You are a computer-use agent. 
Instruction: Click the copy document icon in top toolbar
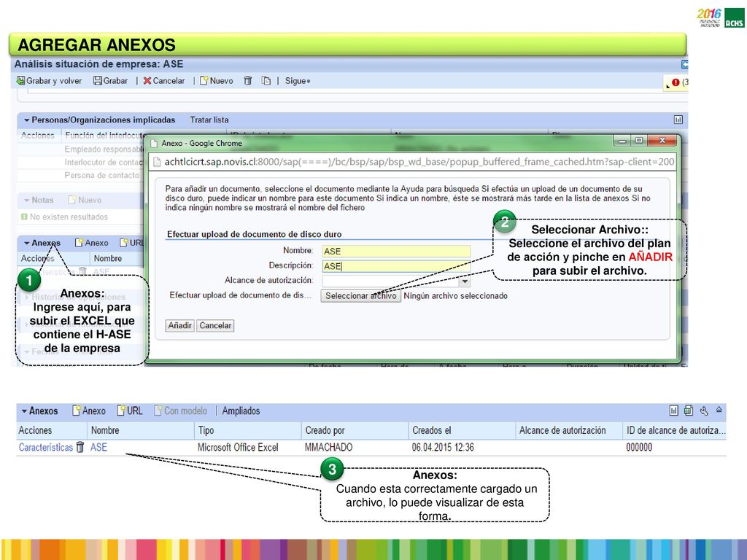click(x=266, y=81)
